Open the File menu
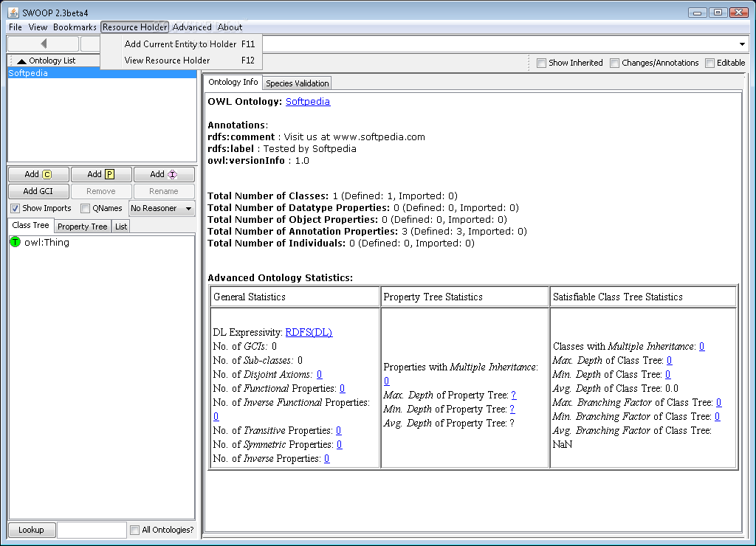The image size is (756, 546). 16,27
